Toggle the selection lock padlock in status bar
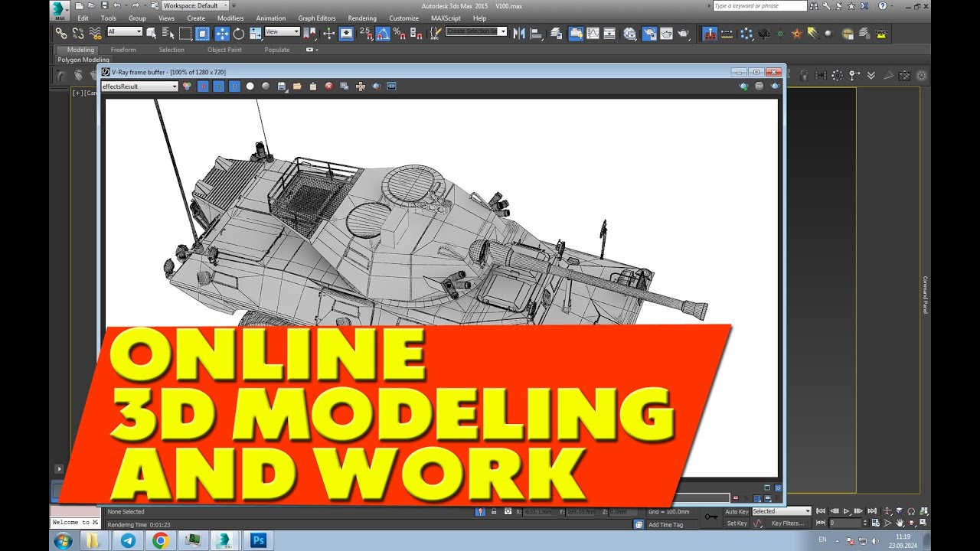This screenshot has width=980, height=551. tap(494, 512)
